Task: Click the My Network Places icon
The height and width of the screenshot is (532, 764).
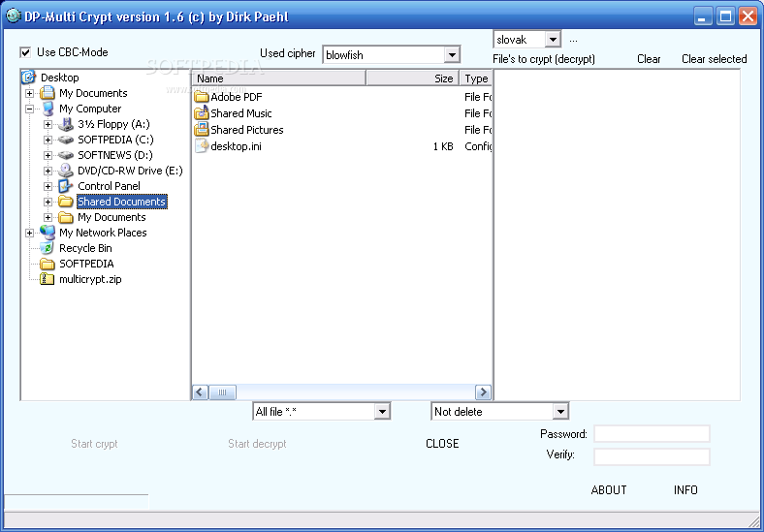Action: point(48,233)
